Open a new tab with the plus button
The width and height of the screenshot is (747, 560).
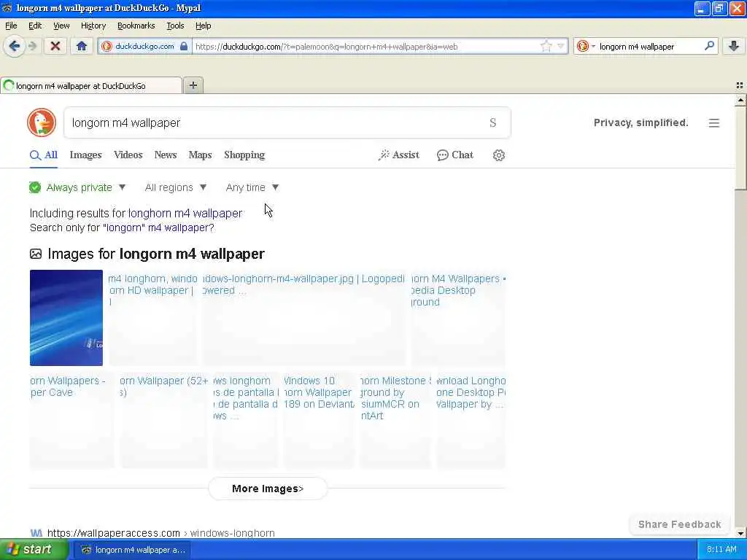pyautogui.click(x=193, y=85)
